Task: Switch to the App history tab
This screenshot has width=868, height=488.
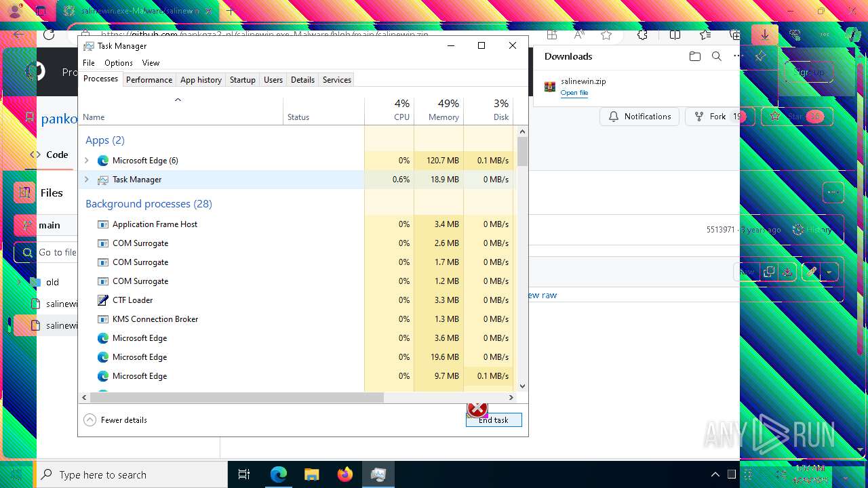Action: tap(201, 79)
